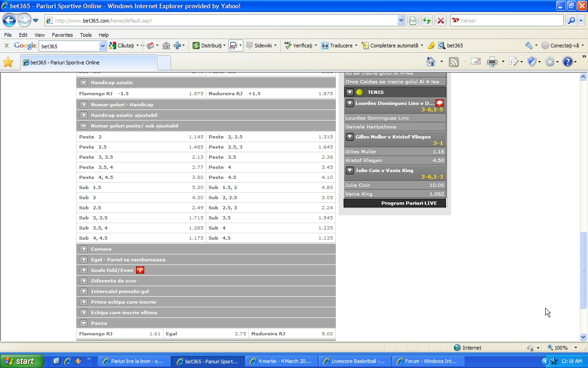Click Google toolbar plus share icon
Image resolution: width=588 pixels, height=368 pixels.
[177, 46]
